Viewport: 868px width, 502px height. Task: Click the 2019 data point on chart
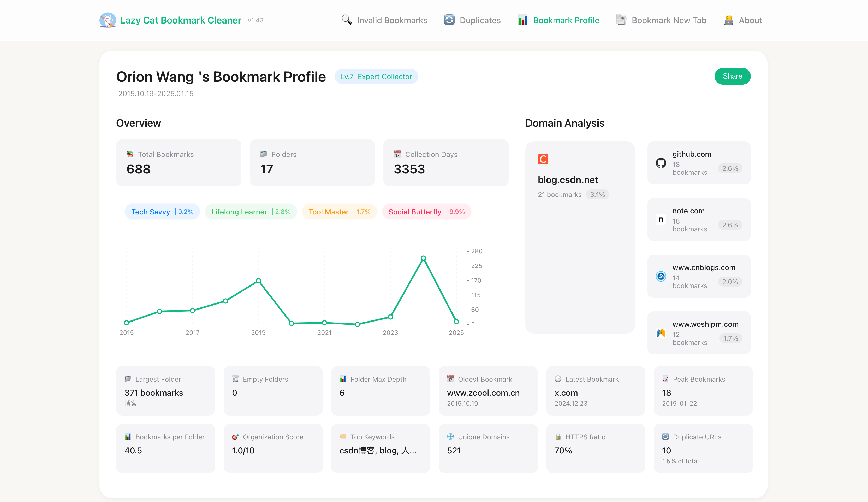[258, 281]
